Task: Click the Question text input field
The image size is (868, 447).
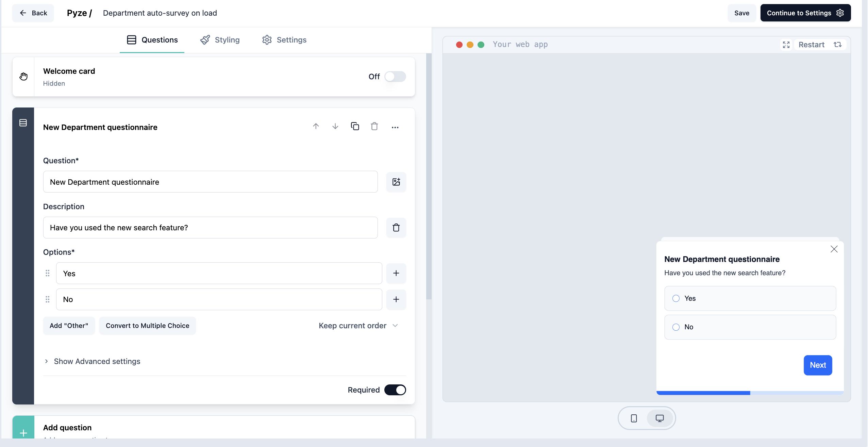Action: [210, 182]
